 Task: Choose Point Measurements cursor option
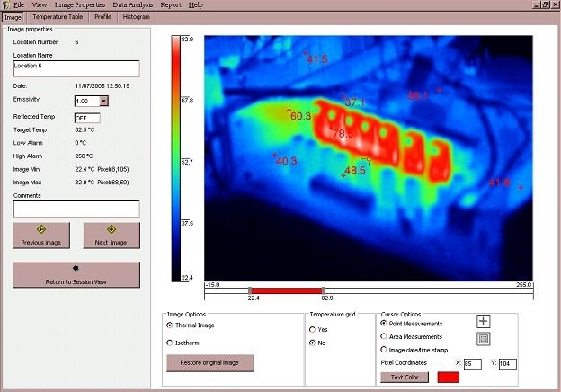[x=384, y=324]
